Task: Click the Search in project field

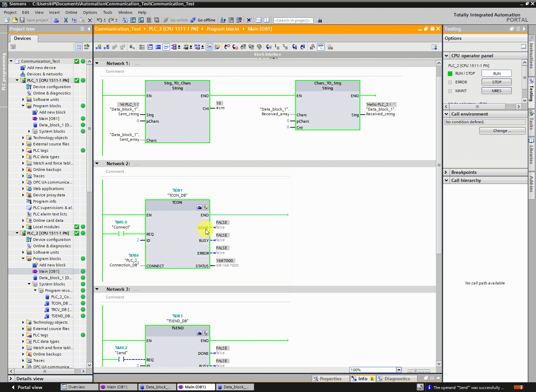Action: (x=293, y=20)
